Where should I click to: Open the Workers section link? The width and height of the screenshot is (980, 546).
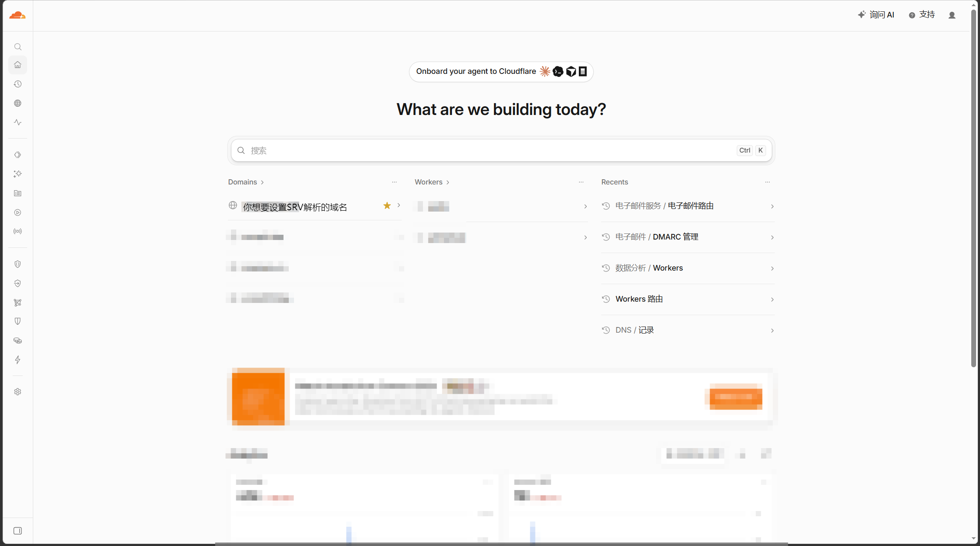click(432, 182)
